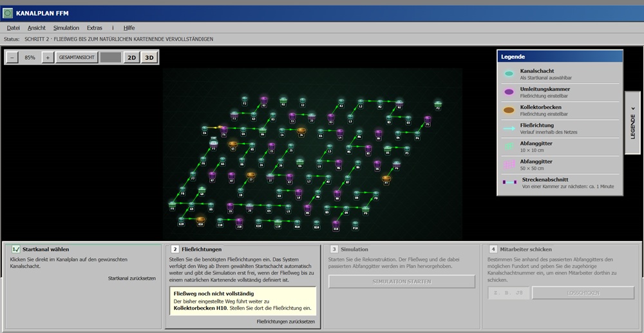The width and height of the screenshot is (644, 333).
Task: Click the purple Umleitungskammer F4 node
Action: [224, 129]
